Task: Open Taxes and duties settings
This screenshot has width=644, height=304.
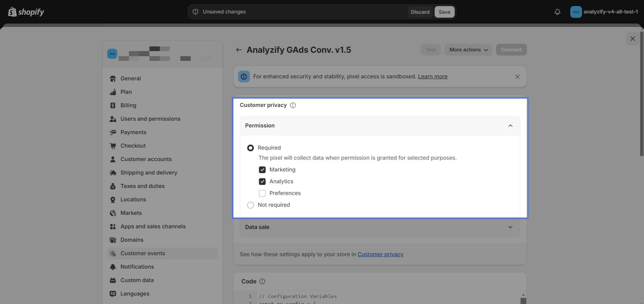Action: pos(163,186)
